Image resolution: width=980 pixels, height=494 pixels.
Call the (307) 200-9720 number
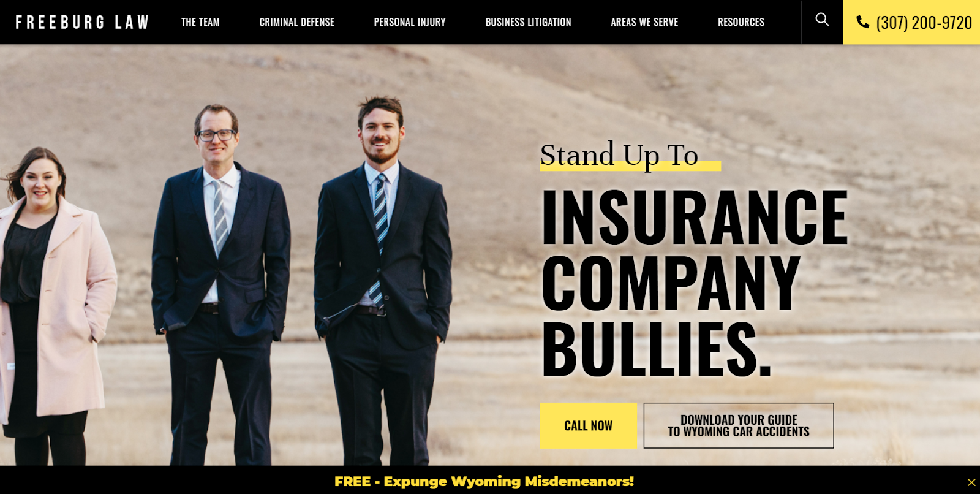click(x=924, y=23)
